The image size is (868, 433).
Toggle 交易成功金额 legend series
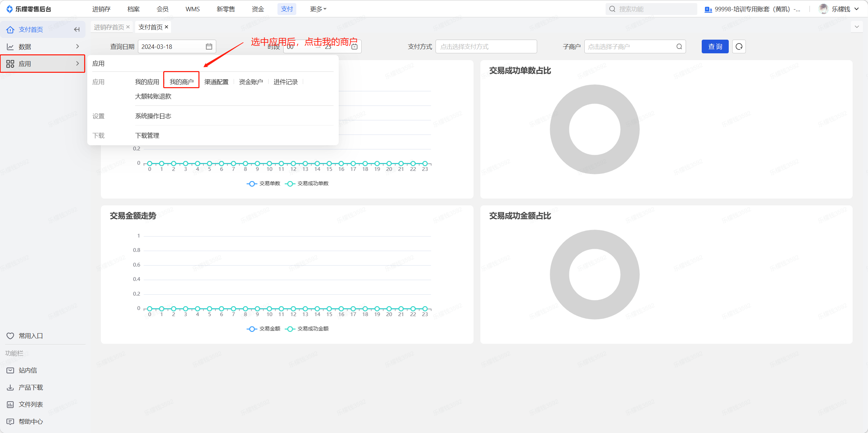click(x=307, y=329)
